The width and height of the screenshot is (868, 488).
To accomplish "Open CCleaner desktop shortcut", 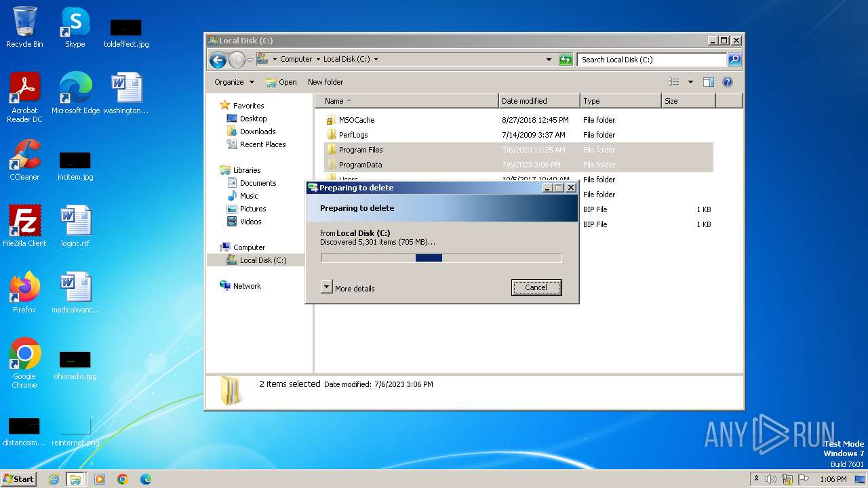I will click(x=24, y=159).
